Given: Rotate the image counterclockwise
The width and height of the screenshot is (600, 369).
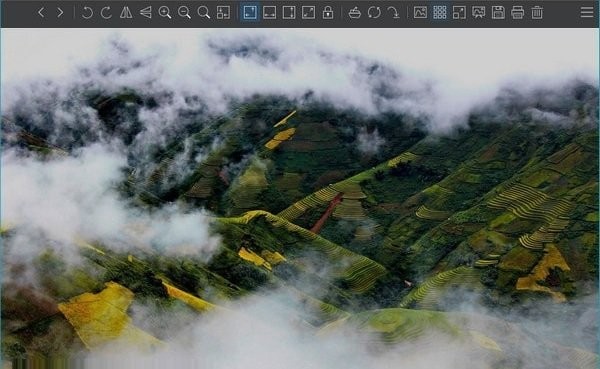Looking at the screenshot, I should tap(87, 13).
